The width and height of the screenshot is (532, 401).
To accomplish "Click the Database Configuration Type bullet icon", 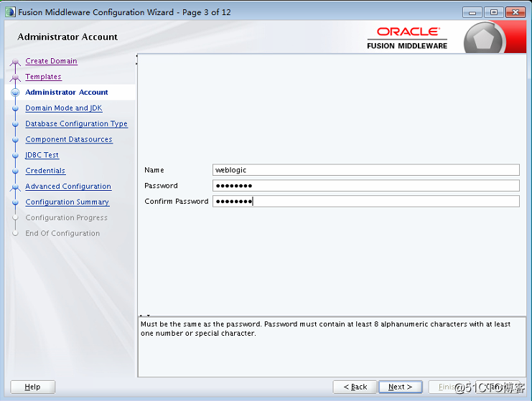I will [15, 124].
